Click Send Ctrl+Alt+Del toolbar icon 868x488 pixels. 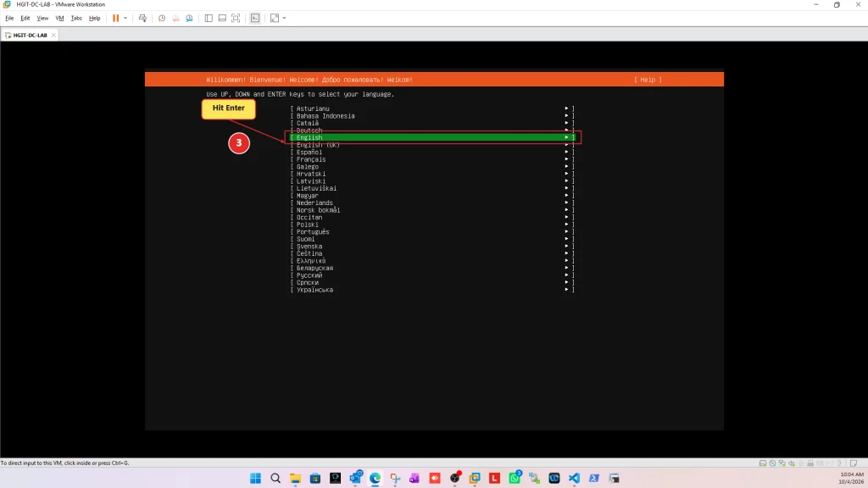[x=142, y=19]
